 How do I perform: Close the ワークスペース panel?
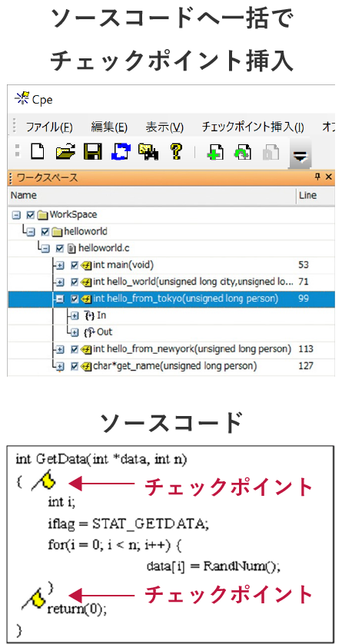pos(328,177)
